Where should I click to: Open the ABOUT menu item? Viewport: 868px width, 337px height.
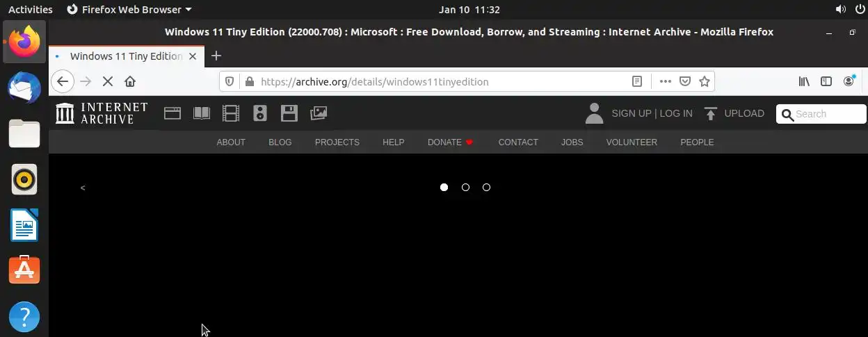(231, 142)
